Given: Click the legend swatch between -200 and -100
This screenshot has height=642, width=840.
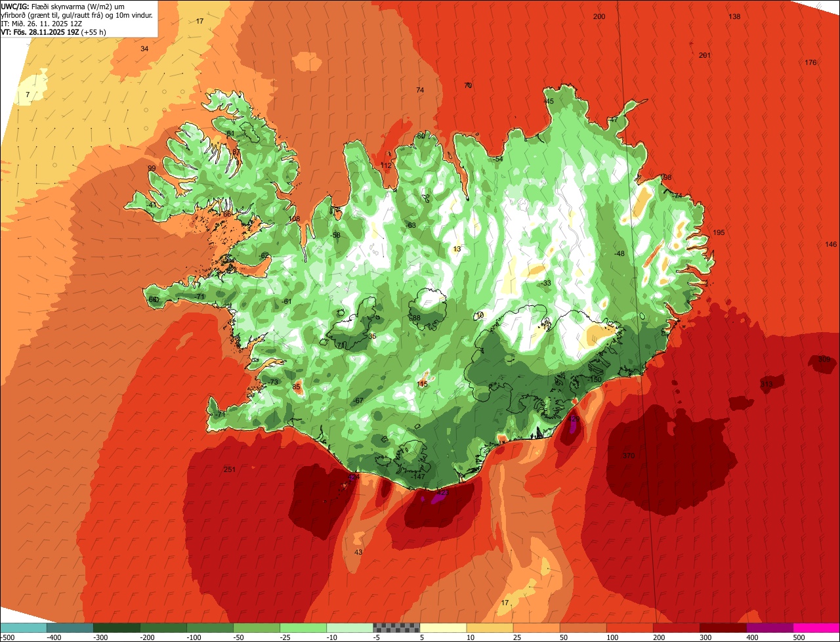Looking at the screenshot, I should click(x=163, y=628).
